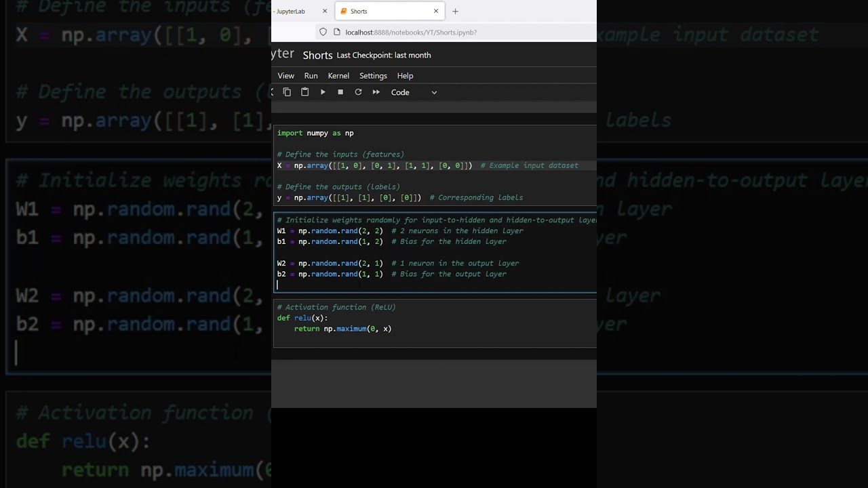Click the shield tracking protection icon

[x=323, y=32]
